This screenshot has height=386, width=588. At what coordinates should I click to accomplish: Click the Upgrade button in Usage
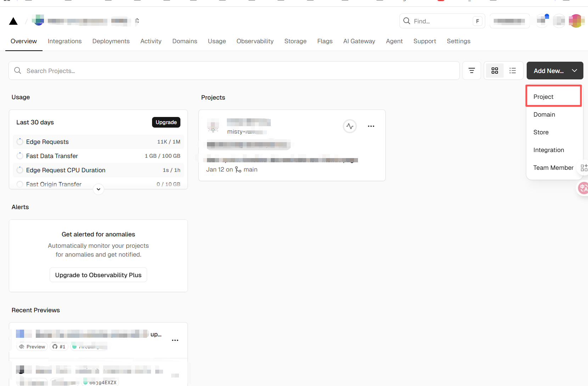166,122
